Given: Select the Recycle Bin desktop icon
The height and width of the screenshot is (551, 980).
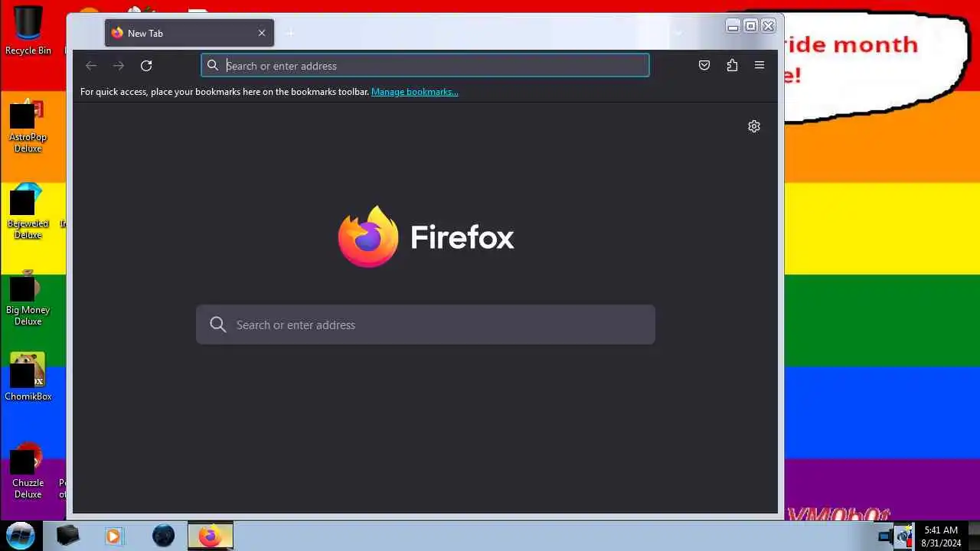Looking at the screenshot, I should click(x=28, y=31).
